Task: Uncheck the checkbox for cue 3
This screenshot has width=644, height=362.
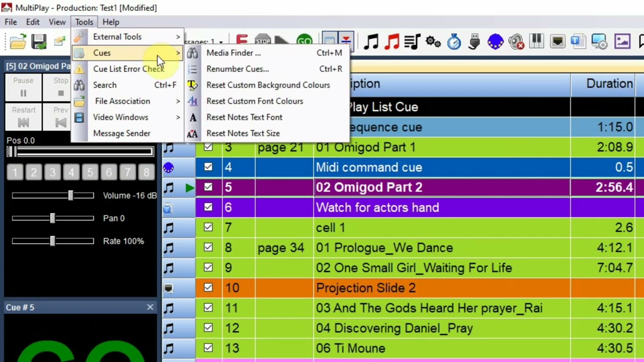Action: pyautogui.click(x=208, y=147)
